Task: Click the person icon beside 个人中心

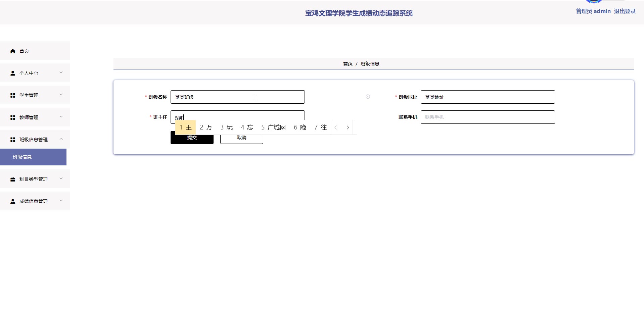Action: point(13,73)
